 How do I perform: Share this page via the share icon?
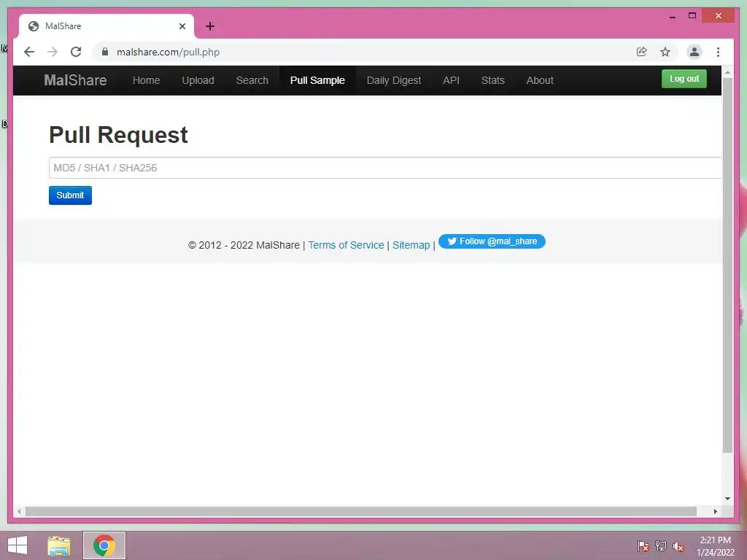click(642, 52)
